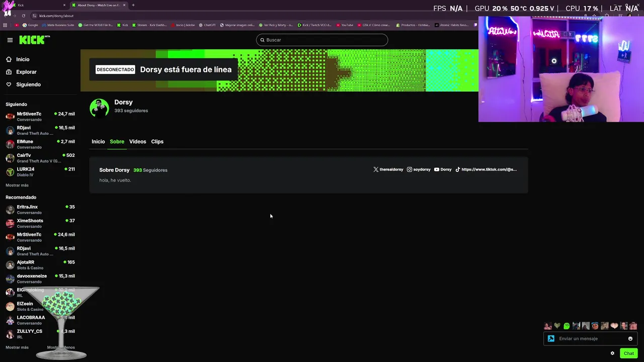Open Dorsy YouTube link
644x362 pixels.
pos(443,169)
